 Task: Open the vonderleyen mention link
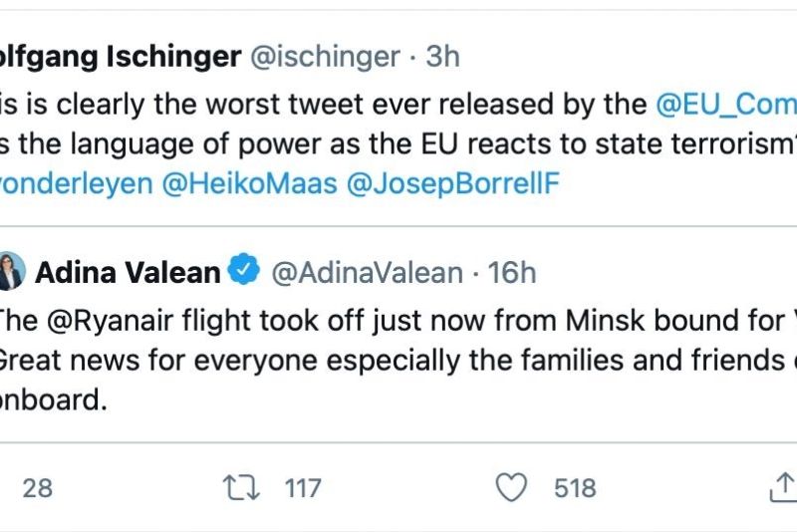point(77,183)
